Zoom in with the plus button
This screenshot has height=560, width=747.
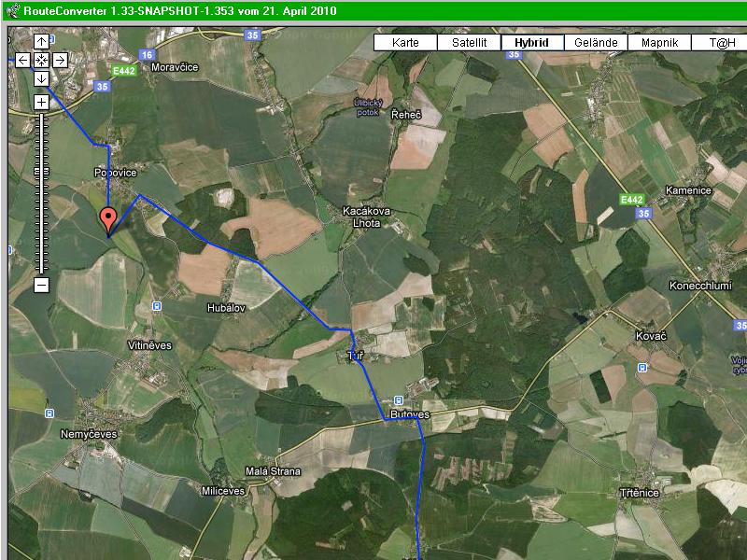[x=41, y=102]
